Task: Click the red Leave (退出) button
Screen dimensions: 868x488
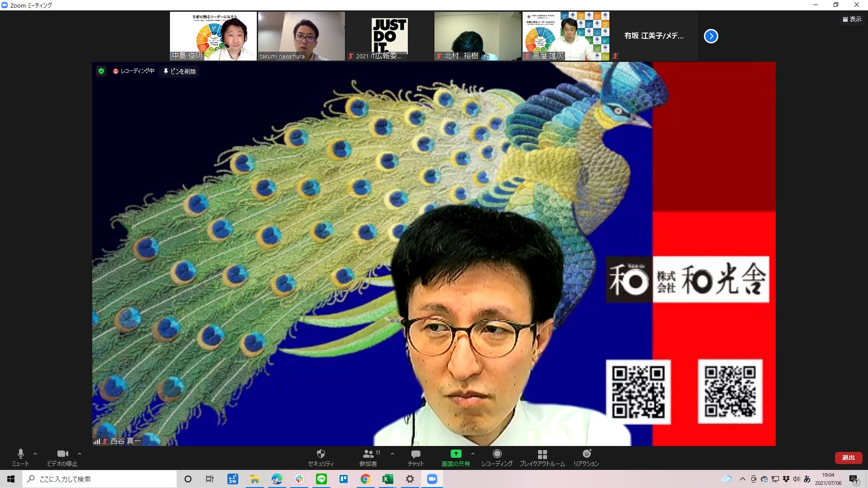Action: (x=849, y=458)
